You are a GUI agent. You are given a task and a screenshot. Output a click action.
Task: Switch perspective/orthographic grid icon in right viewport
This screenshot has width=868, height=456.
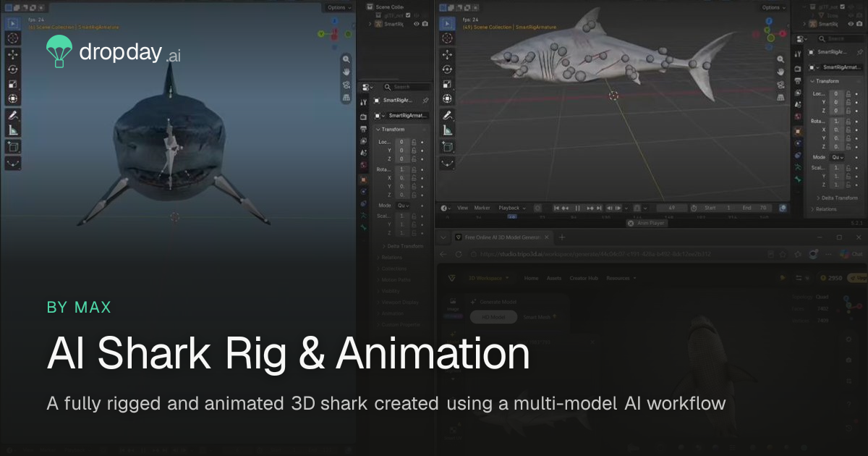click(781, 96)
